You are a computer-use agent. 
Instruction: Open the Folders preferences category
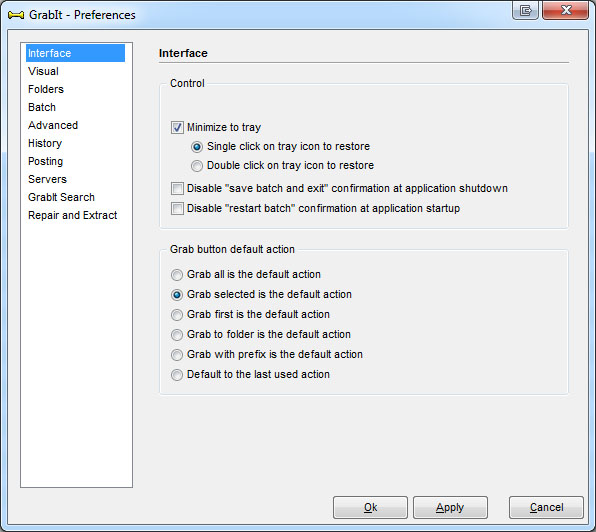[x=46, y=89]
